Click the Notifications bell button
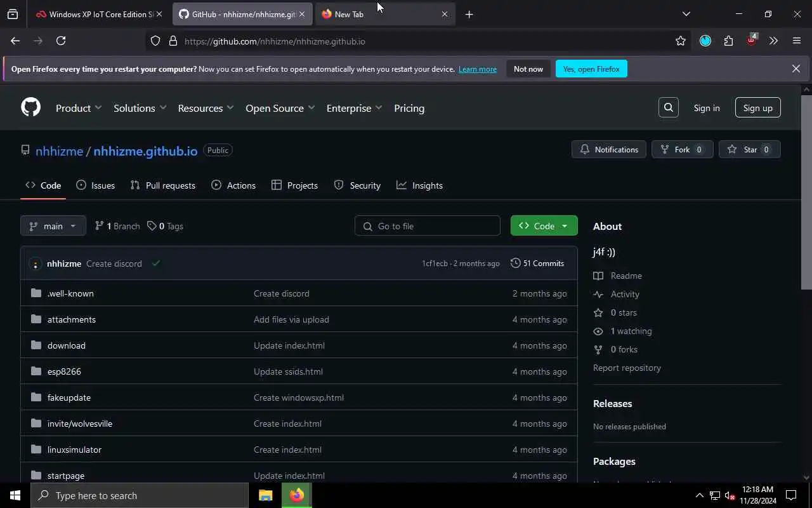 click(x=609, y=150)
